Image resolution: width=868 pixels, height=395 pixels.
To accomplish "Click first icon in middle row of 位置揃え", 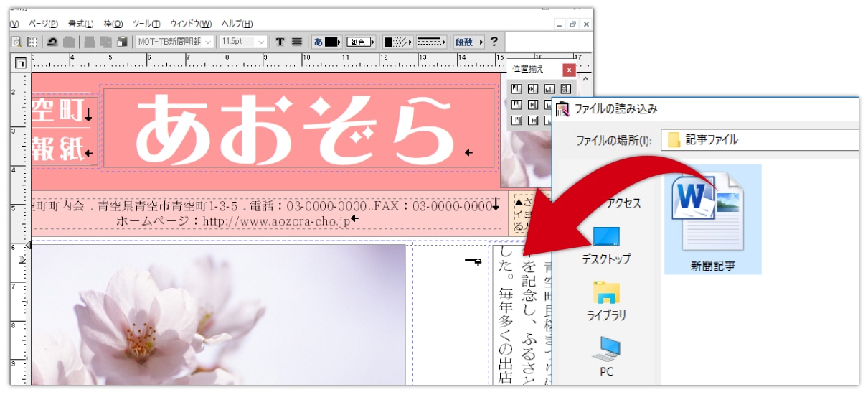I will tap(516, 105).
